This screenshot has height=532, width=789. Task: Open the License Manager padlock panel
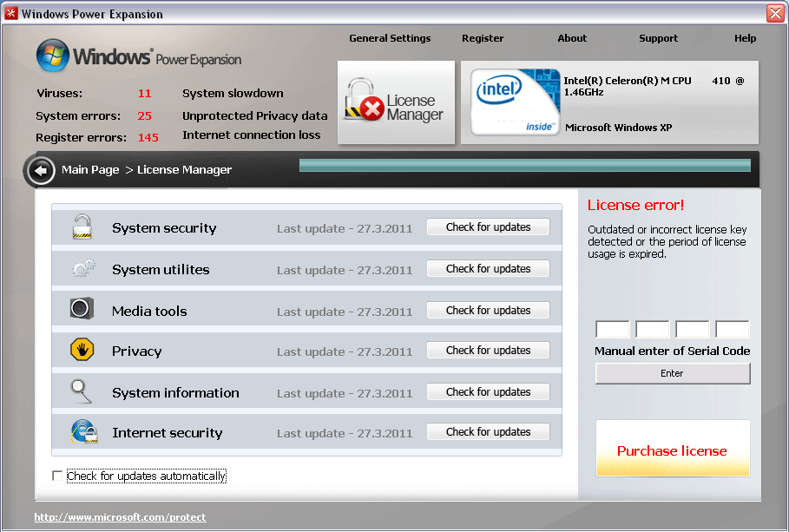[x=396, y=102]
